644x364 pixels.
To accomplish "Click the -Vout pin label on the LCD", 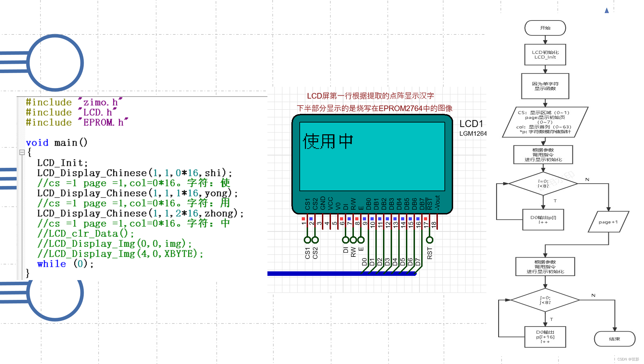I will pyautogui.click(x=437, y=203).
